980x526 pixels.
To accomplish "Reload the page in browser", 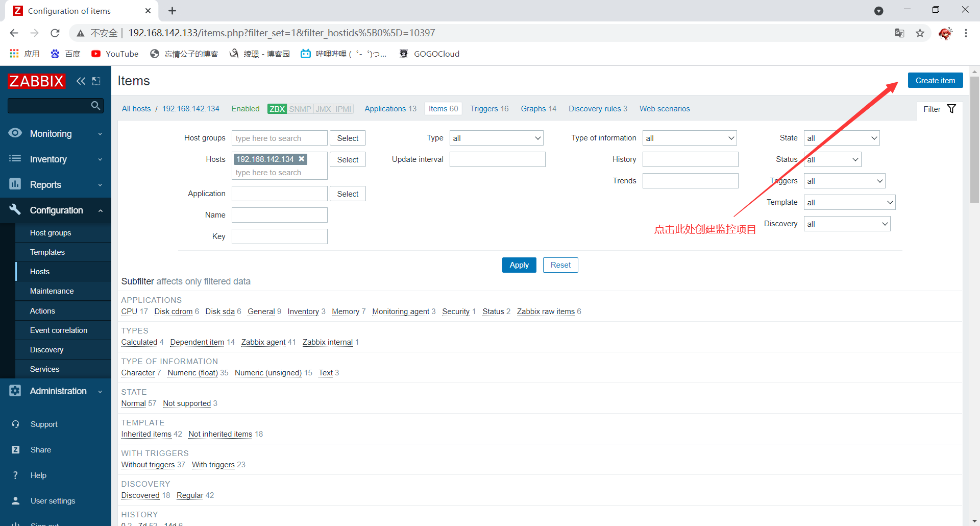I will (55, 33).
